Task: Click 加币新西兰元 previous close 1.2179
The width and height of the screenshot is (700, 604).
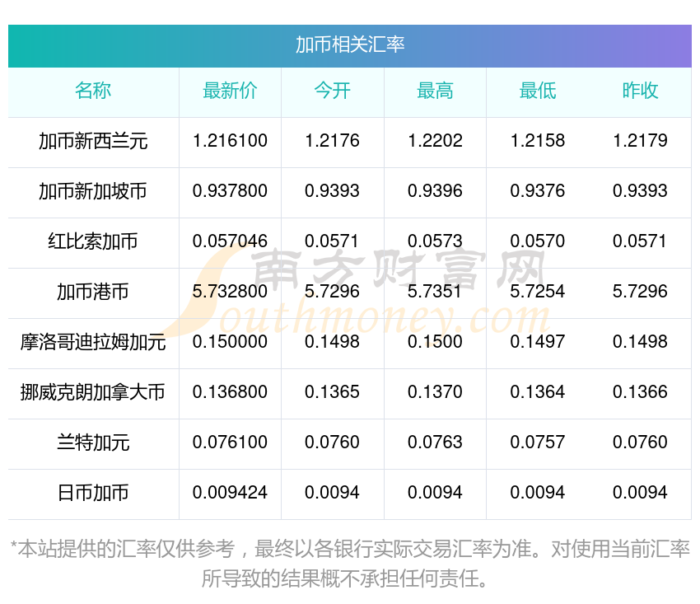Action: click(x=640, y=141)
